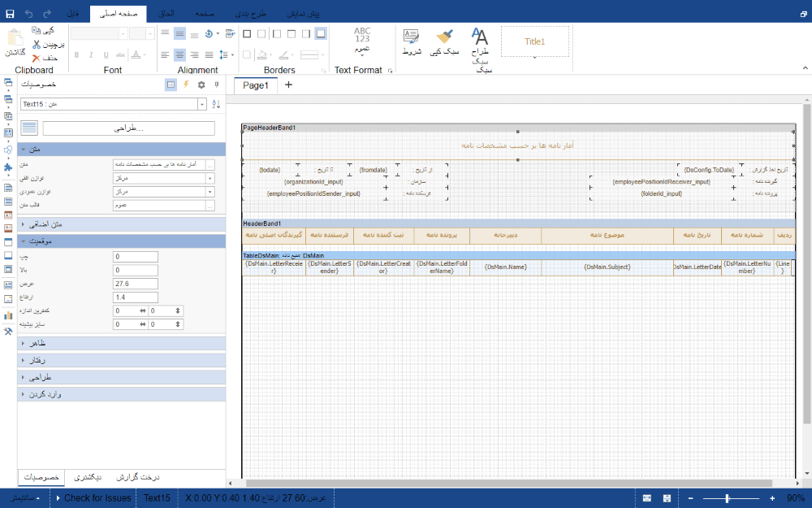Toggle top vertical alignment button
Image resolution: width=812 pixels, height=508 pixels.
165,33
